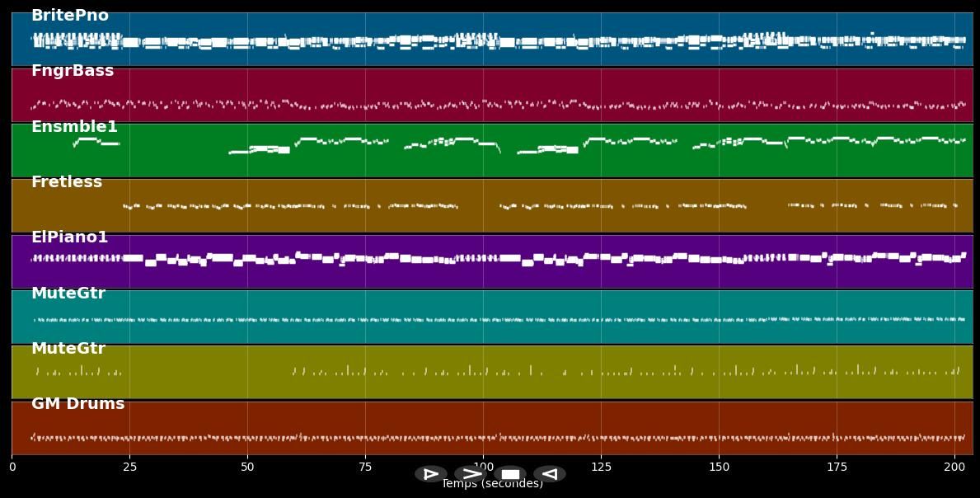Select the MuteGtr label on the teal track
Screen dimensions: 980x498
pos(68,293)
